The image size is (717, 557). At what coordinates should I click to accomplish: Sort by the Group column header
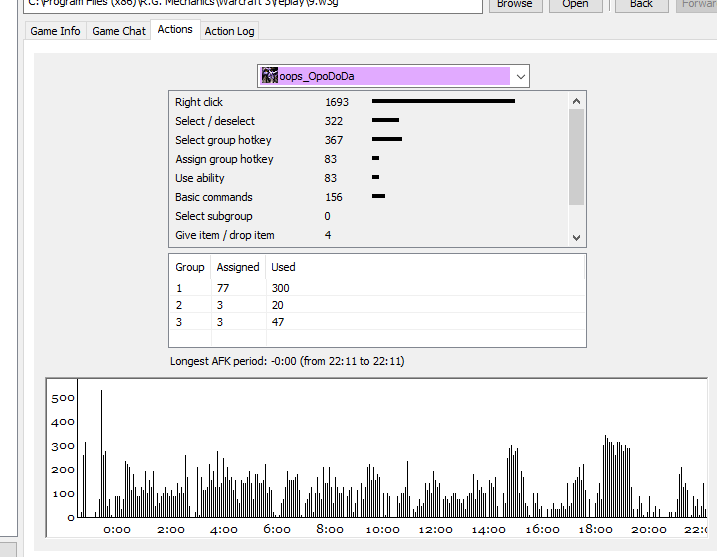[190, 267]
